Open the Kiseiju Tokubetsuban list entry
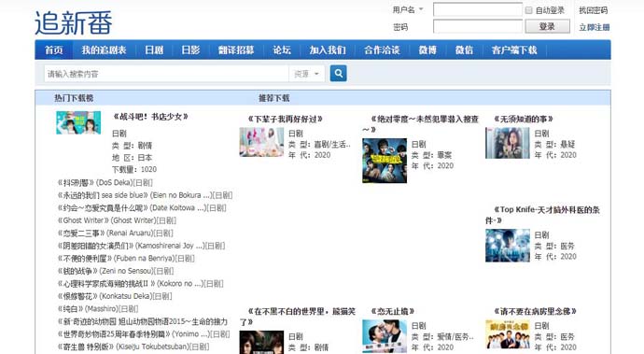The width and height of the screenshot is (644, 354). pyautogui.click(x=133, y=347)
